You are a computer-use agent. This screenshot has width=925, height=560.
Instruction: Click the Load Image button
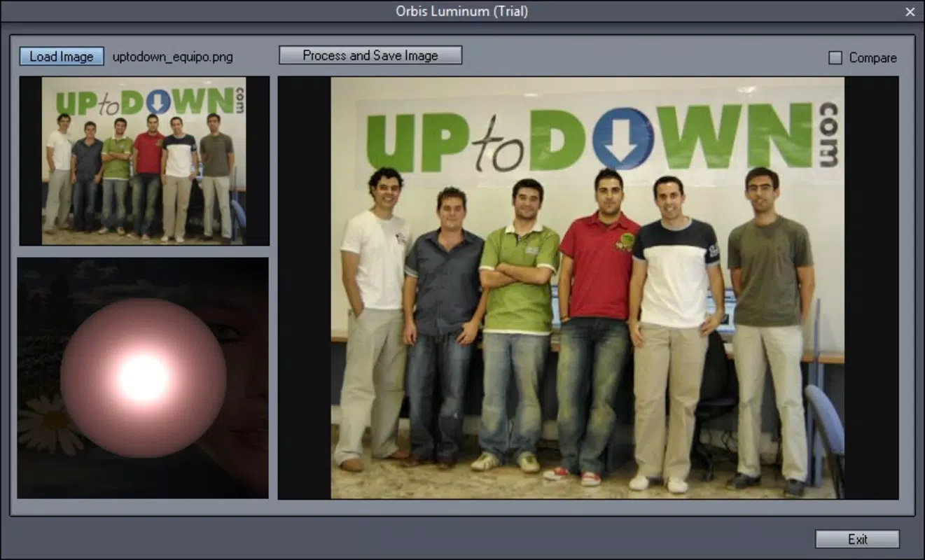[62, 57]
